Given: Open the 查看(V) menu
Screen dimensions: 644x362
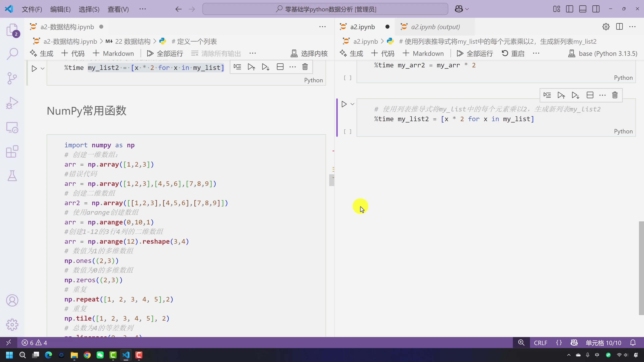Looking at the screenshot, I should (118, 9).
